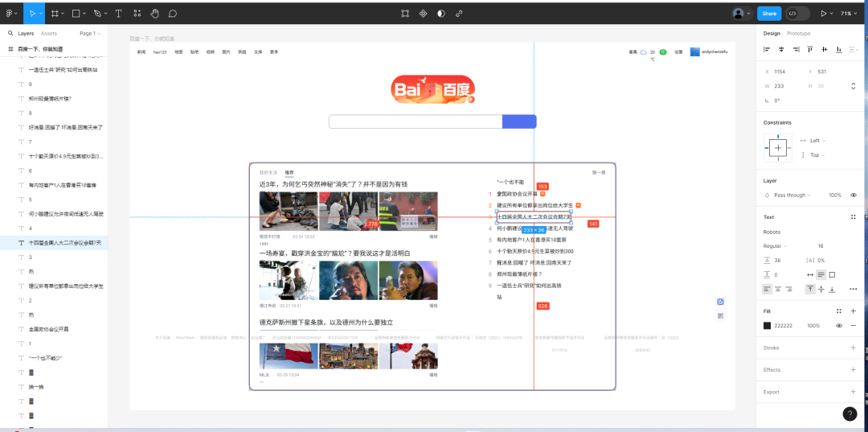The image size is (868, 432).
Task: Click the Present play icon
Action: (824, 14)
